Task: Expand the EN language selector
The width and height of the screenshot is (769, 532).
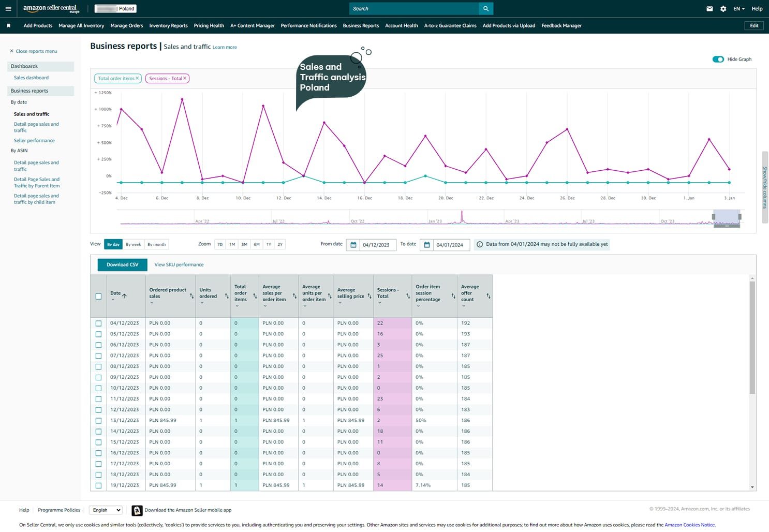Action: coord(738,9)
